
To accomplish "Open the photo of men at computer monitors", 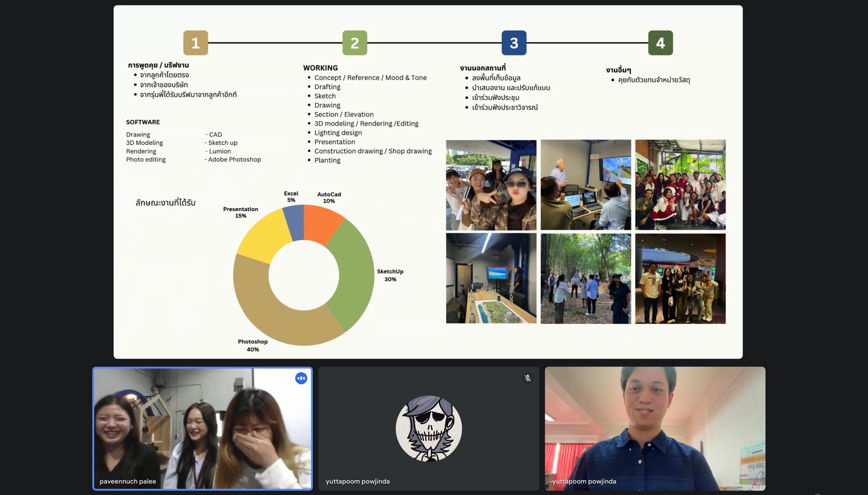I will pos(585,185).
